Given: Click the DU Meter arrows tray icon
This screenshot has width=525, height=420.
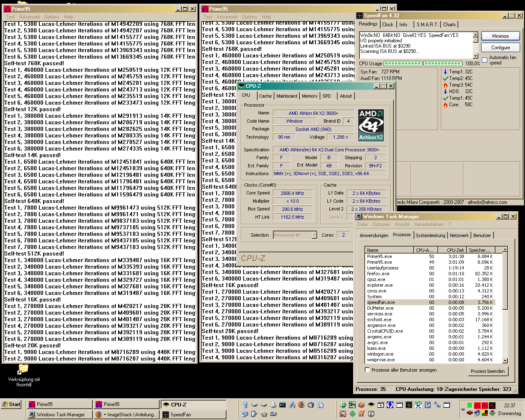Looking at the screenshot, I should pos(492,413).
